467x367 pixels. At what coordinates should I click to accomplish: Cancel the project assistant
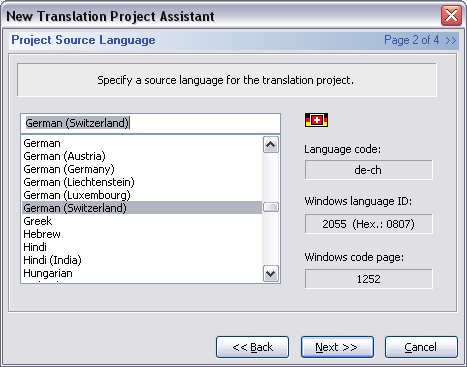pyautogui.click(x=421, y=347)
